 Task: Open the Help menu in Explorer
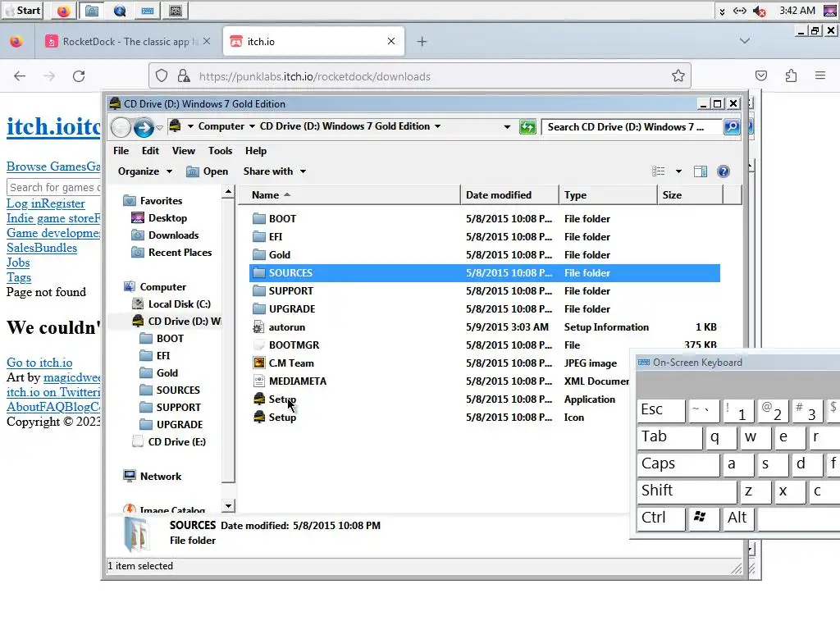point(256,151)
